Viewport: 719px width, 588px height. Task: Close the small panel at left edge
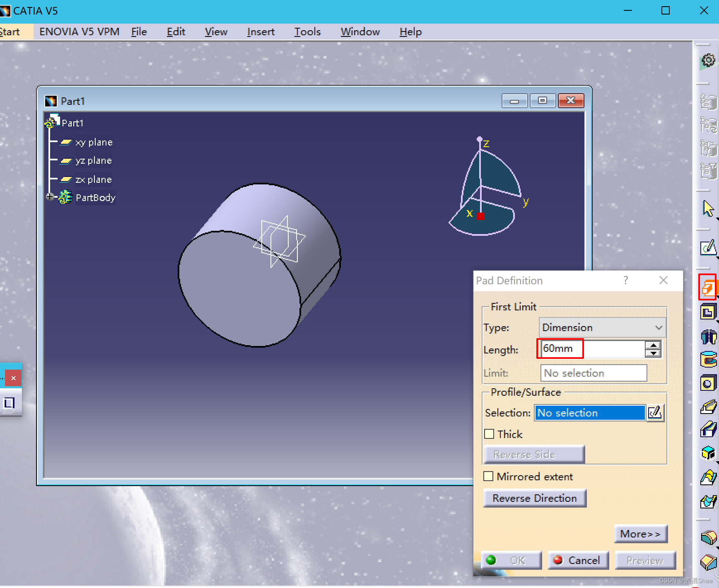click(x=13, y=378)
